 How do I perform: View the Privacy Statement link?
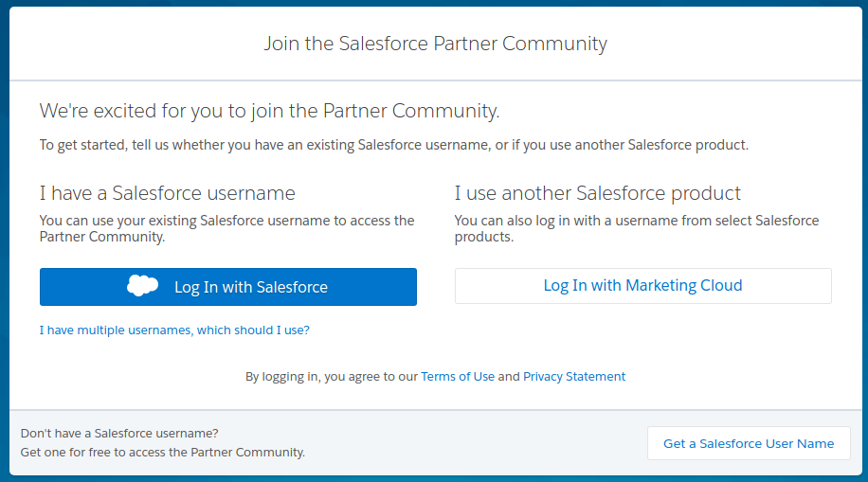click(574, 376)
